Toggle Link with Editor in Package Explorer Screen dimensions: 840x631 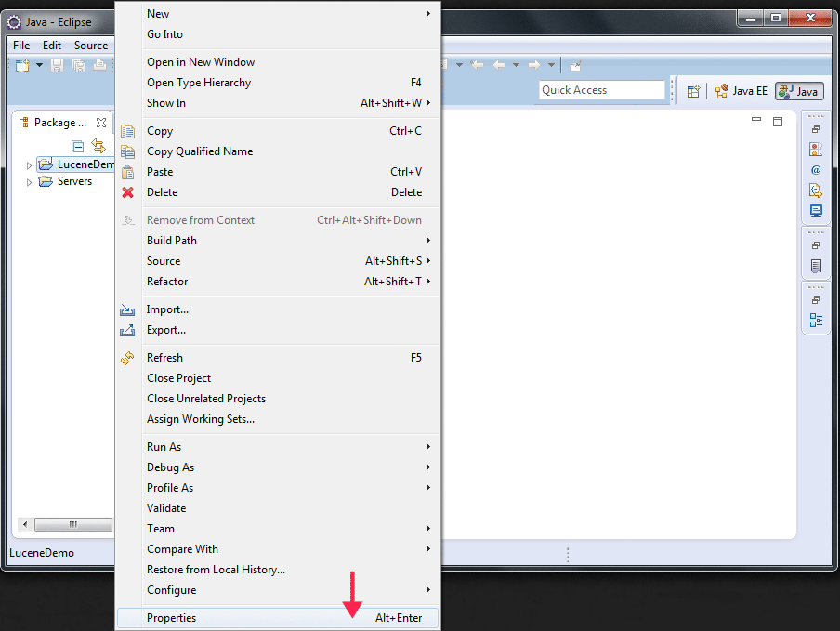tap(98, 145)
